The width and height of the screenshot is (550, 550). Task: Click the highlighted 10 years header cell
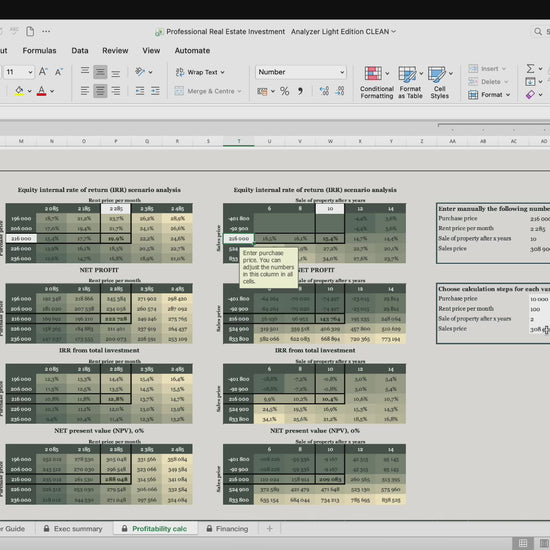point(330,208)
